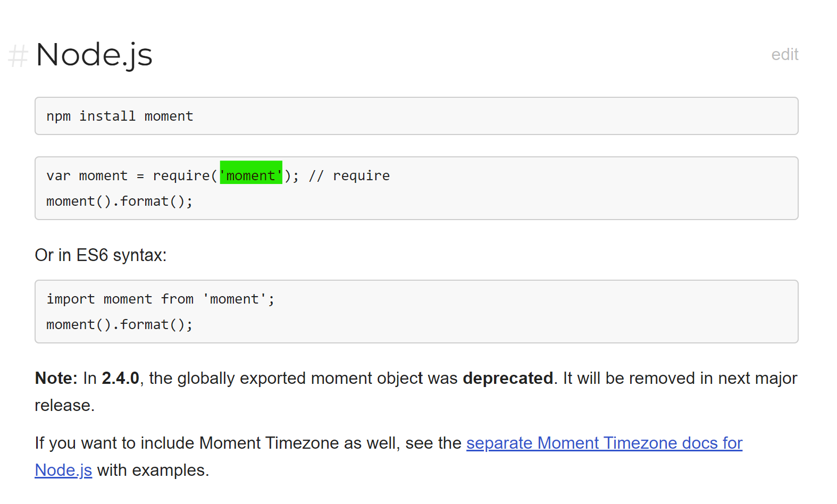
Task: Click the Node.js heading text
Action: [x=94, y=55]
